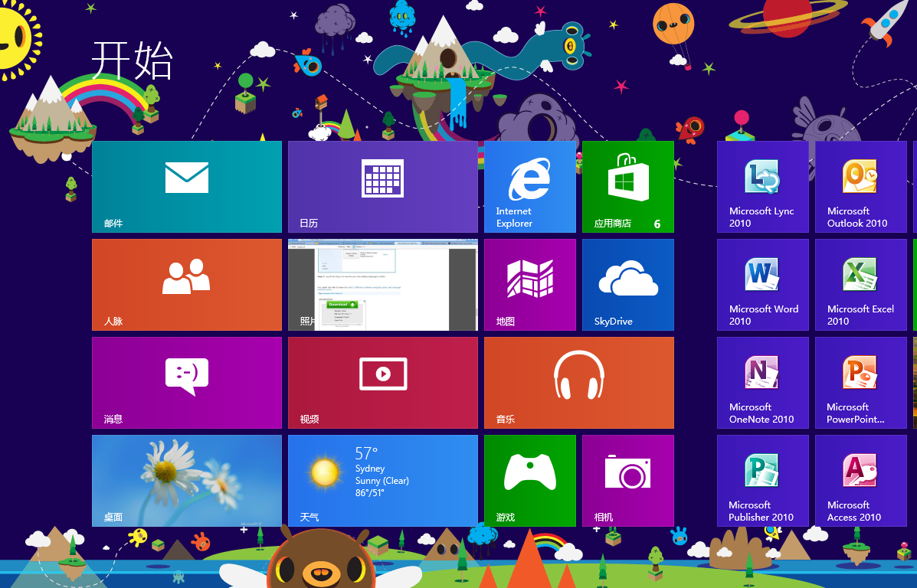The width and height of the screenshot is (917, 588).
Task: Open the Messaging (消息) tile
Action: point(187,383)
